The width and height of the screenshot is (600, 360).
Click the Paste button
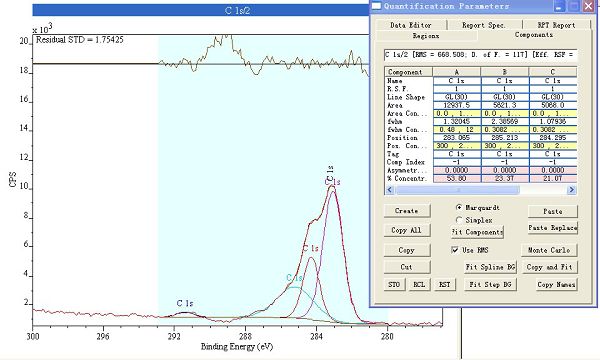[x=553, y=211]
